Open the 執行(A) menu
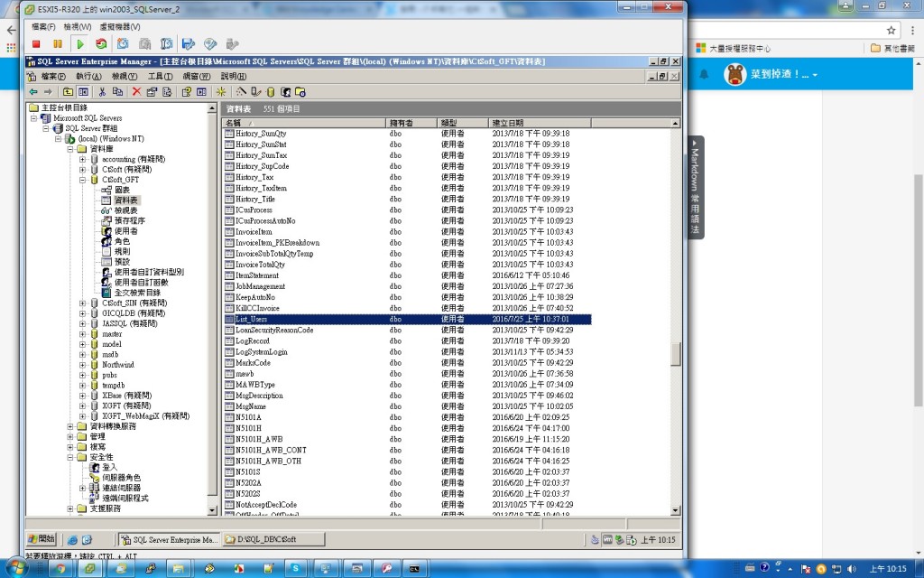This screenshot has height=578, width=924. (x=88, y=77)
